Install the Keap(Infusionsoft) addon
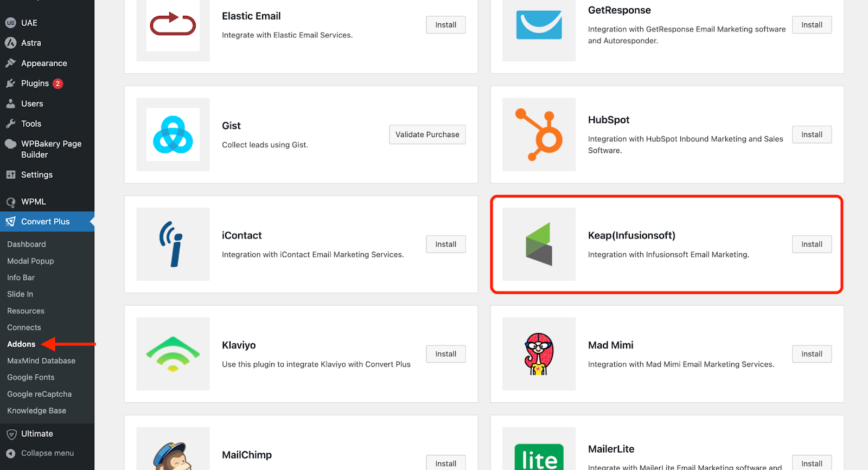This screenshot has width=868, height=470. coord(812,244)
